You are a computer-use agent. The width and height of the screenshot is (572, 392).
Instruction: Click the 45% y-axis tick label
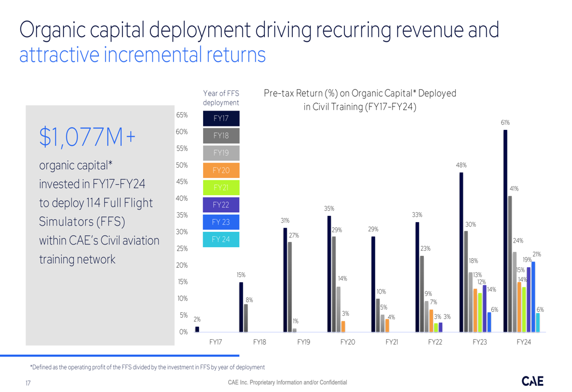(x=182, y=182)
